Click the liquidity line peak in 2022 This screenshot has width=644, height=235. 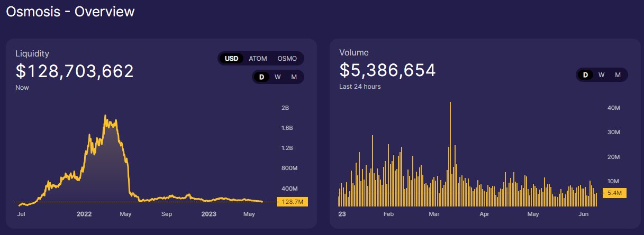[105, 116]
